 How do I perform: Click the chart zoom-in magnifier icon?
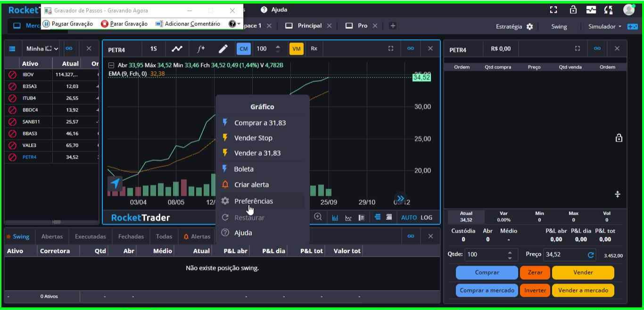pos(318,217)
